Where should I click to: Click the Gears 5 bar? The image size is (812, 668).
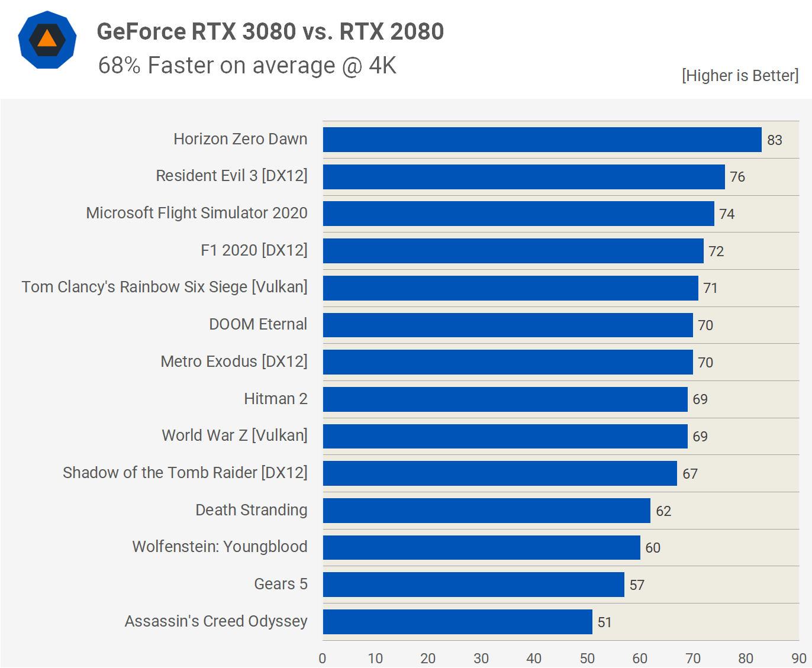point(473,585)
